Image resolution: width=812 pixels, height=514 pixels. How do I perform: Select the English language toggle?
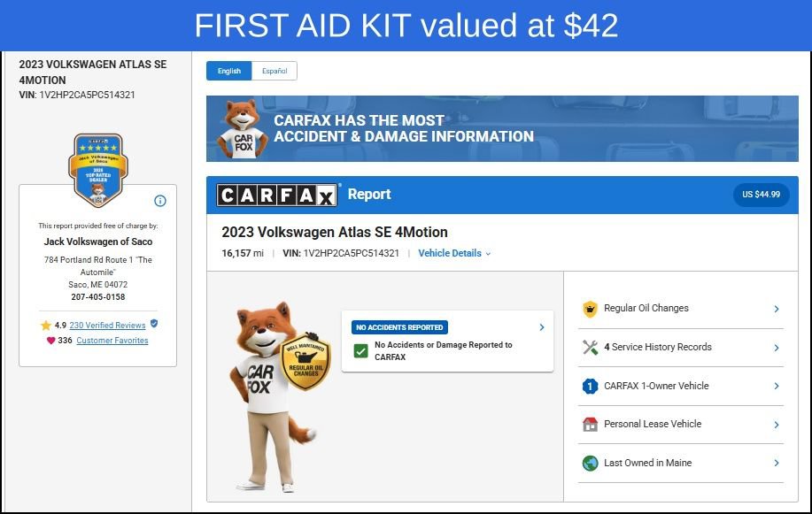[228, 71]
